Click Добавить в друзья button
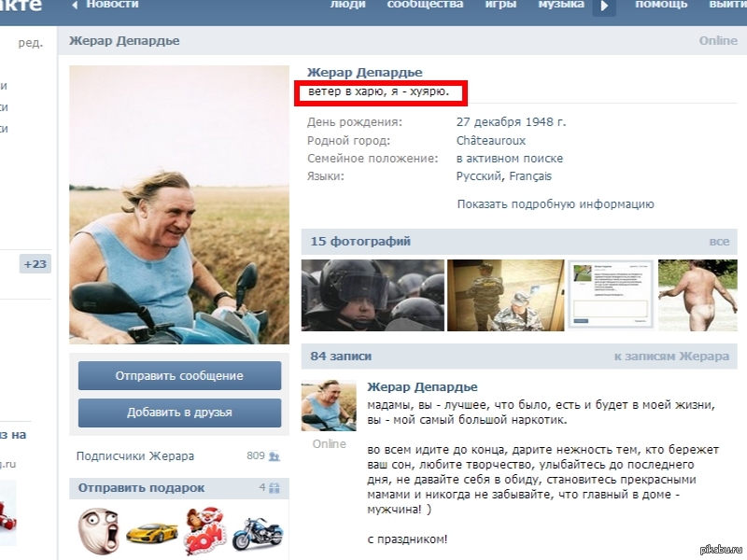747x560 pixels. [179, 413]
